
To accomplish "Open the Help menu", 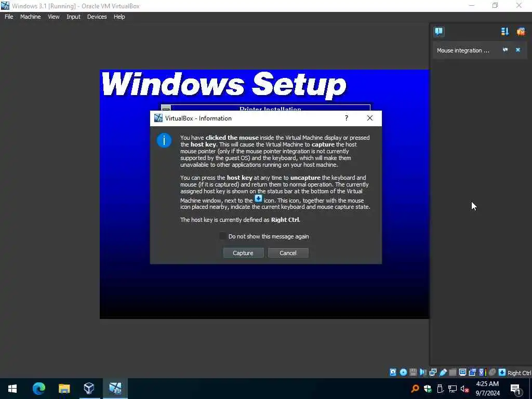I will (x=119, y=17).
